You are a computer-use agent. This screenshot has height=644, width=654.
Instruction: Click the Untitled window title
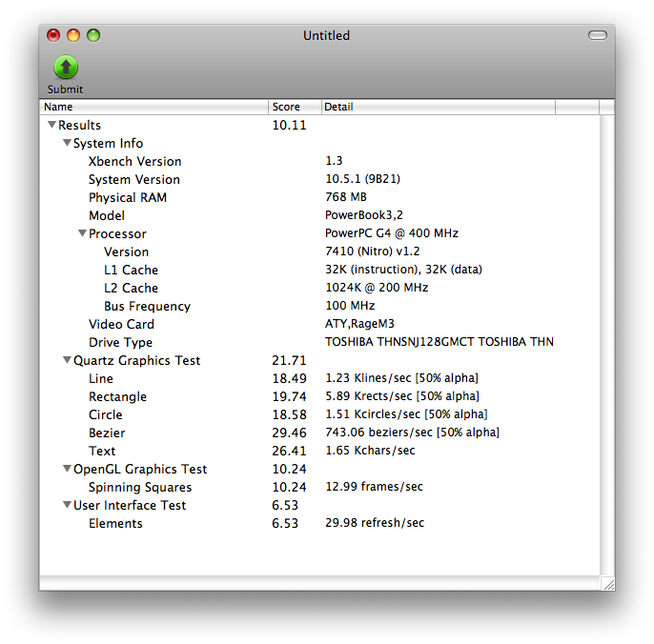[x=326, y=35]
